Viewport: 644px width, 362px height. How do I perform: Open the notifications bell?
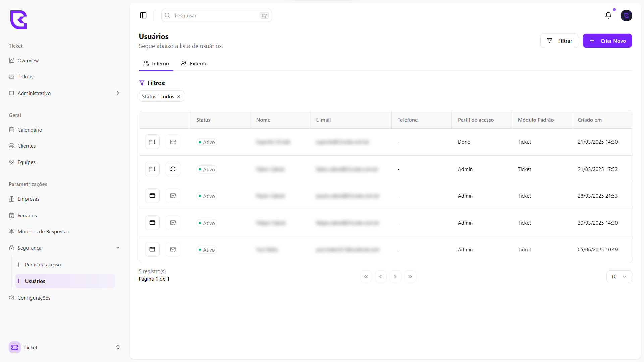tap(608, 15)
